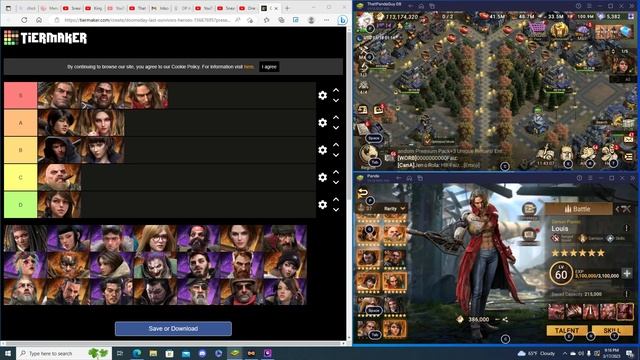This screenshot has height=360, width=640.
Task: Move D tier row up with chevron
Action: 336,200
